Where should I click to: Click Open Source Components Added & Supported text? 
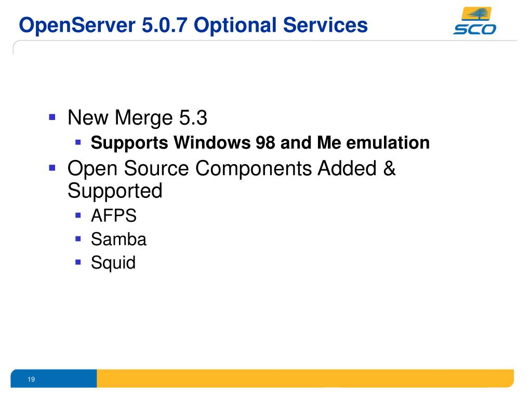(231, 179)
